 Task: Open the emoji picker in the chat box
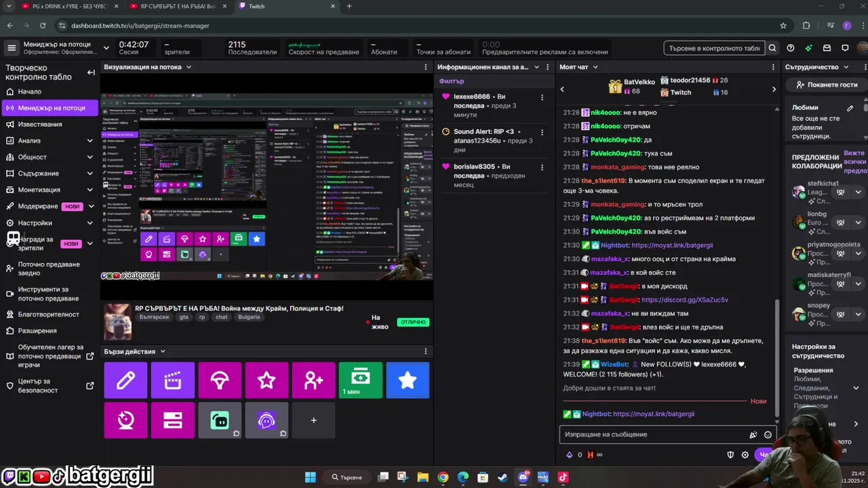tap(768, 435)
